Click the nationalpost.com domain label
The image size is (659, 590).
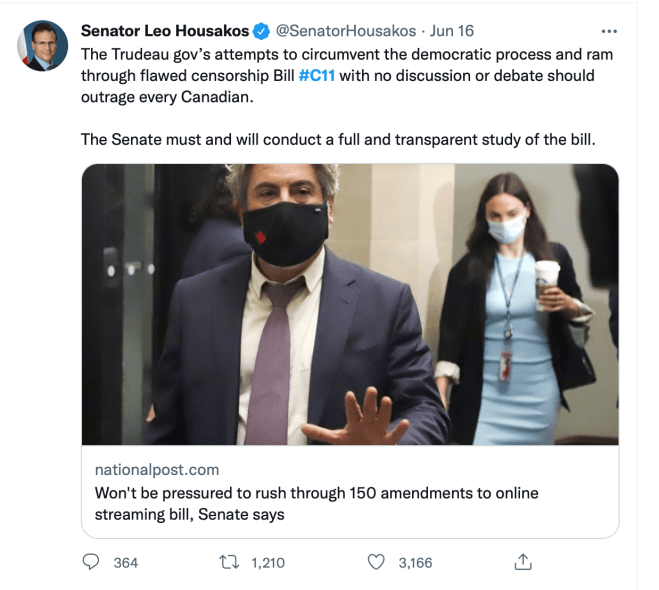click(x=157, y=469)
